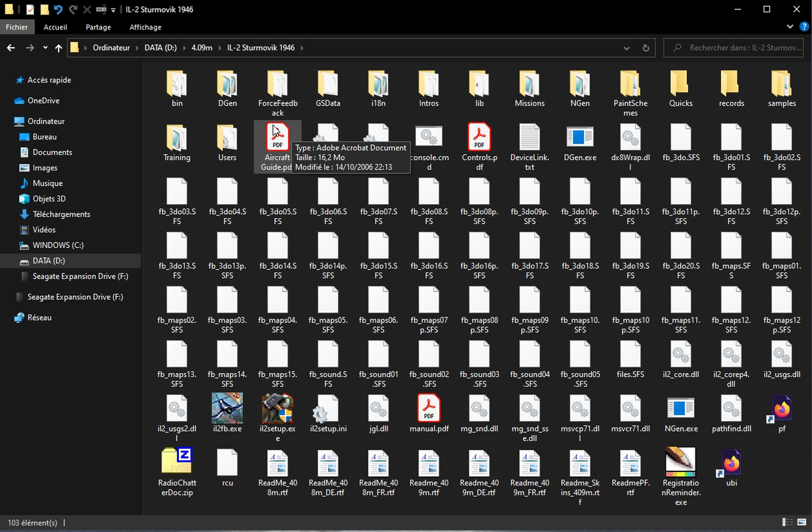
Task: Open Musique in navigation pane
Action: pos(47,183)
